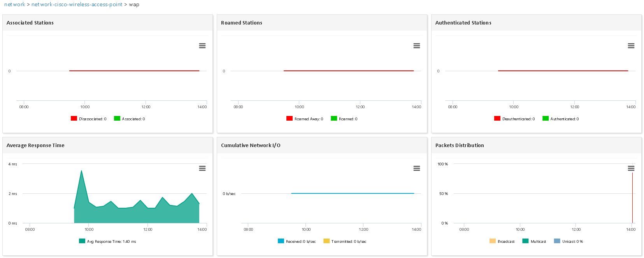The height and width of the screenshot is (258, 644).
Task: Click the yellow Transmitted legend swatch
Action: [326, 241]
